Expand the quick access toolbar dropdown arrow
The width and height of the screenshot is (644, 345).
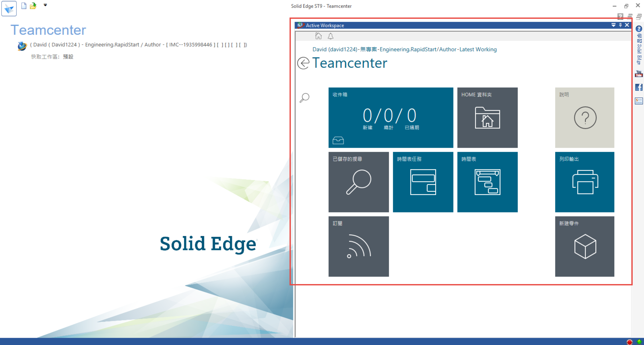point(45,5)
